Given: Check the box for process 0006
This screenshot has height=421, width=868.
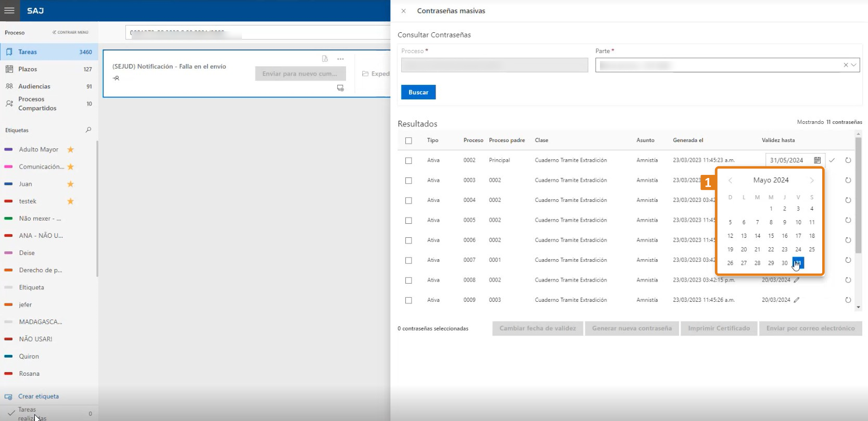Looking at the screenshot, I should pyautogui.click(x=409, y=240).
